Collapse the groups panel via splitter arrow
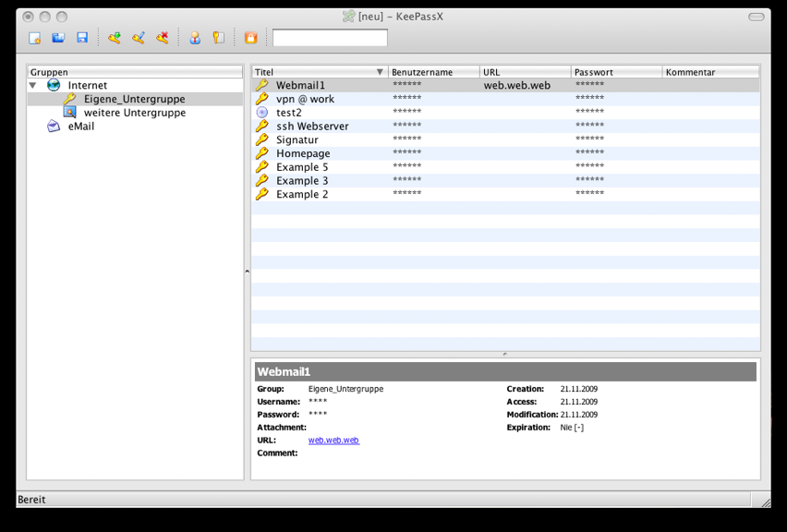Viewport: 787px width, 532px height. click(x=247, y=272)
